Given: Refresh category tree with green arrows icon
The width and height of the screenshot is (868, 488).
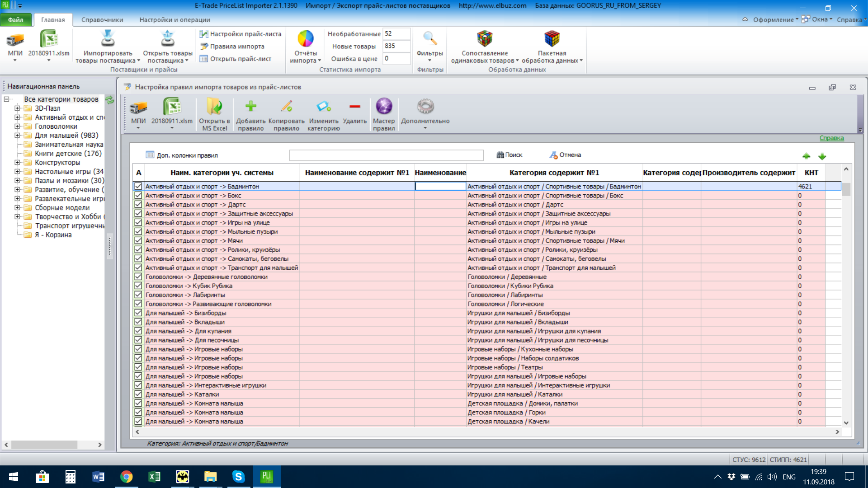Looking at the screenshot, I should (x=109, y=100).
